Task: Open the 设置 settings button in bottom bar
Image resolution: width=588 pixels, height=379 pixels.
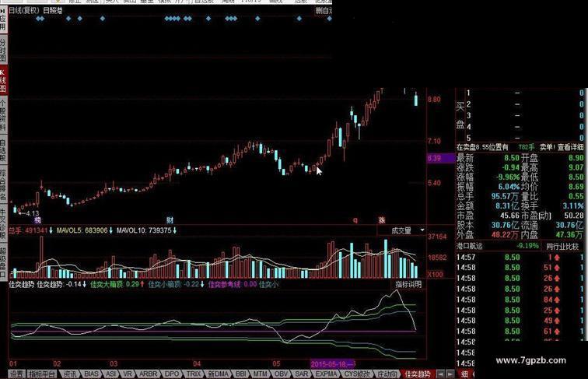Action: 17,374
